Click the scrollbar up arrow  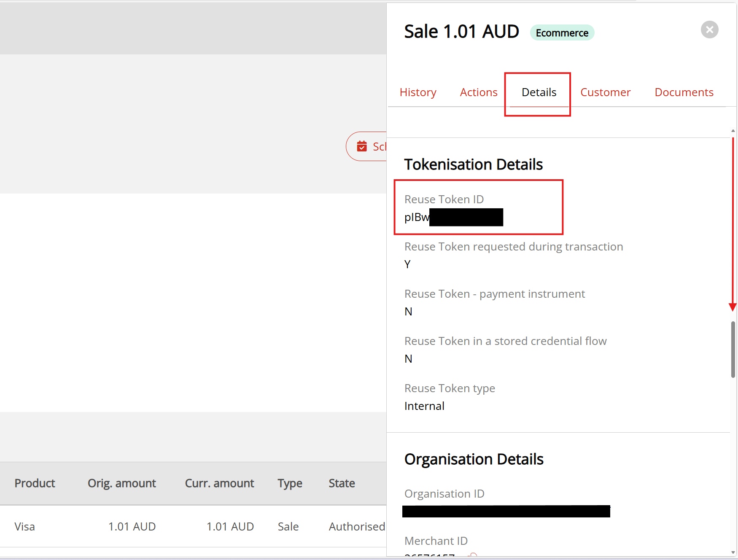tap(733, 131)
